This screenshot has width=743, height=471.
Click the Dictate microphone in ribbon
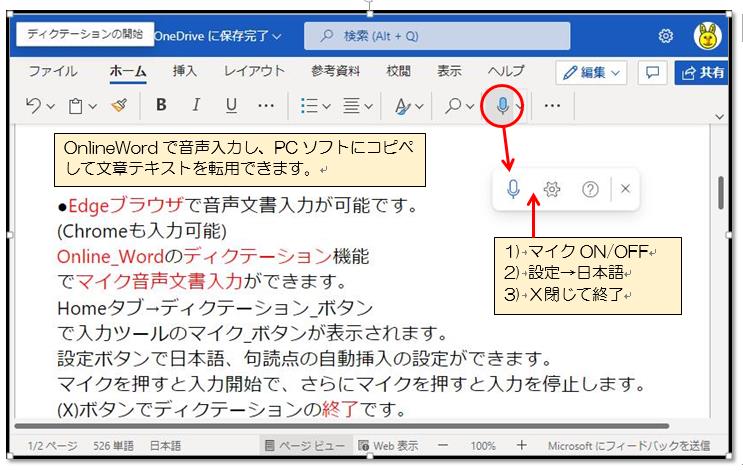click(502, 105)
